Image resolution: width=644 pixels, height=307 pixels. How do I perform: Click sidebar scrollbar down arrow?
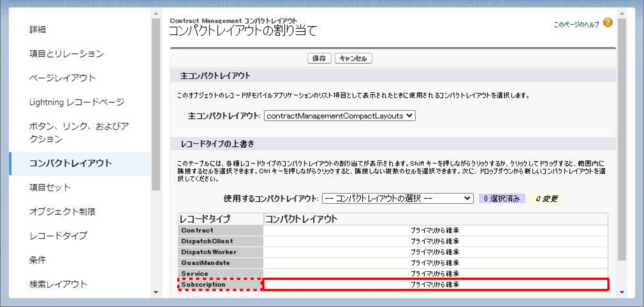tap(156, 292)
